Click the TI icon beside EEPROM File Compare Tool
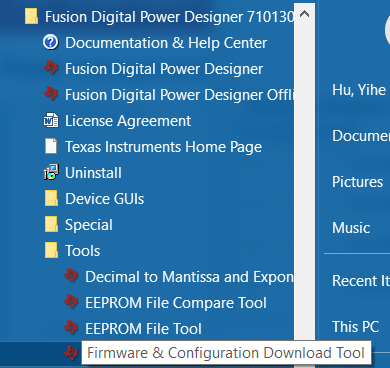This screenshot has width=390, height=368. click(x=71, y=302)
